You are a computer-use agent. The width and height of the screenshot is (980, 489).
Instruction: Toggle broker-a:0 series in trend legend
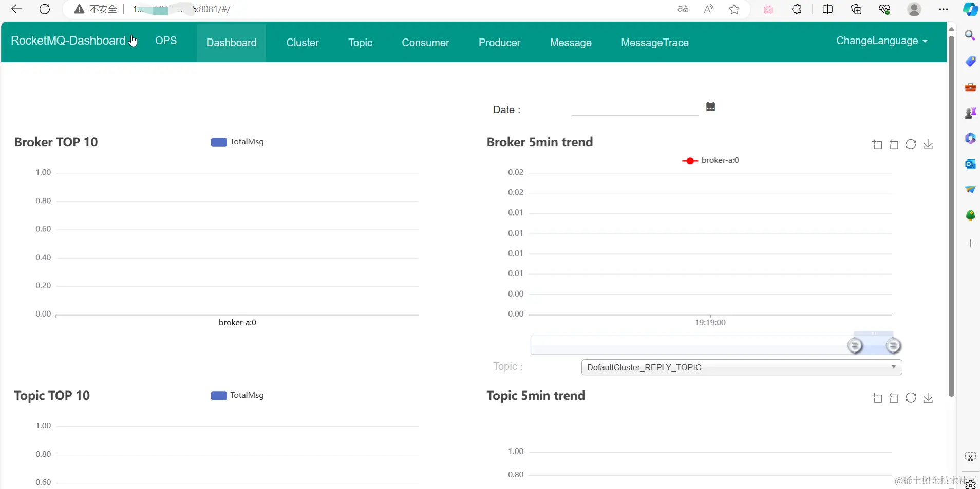tap(710, 160)
